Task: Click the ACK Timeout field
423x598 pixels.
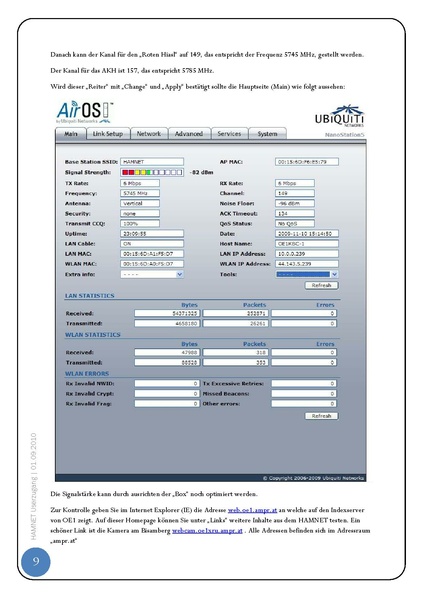Action: (295, 214)
